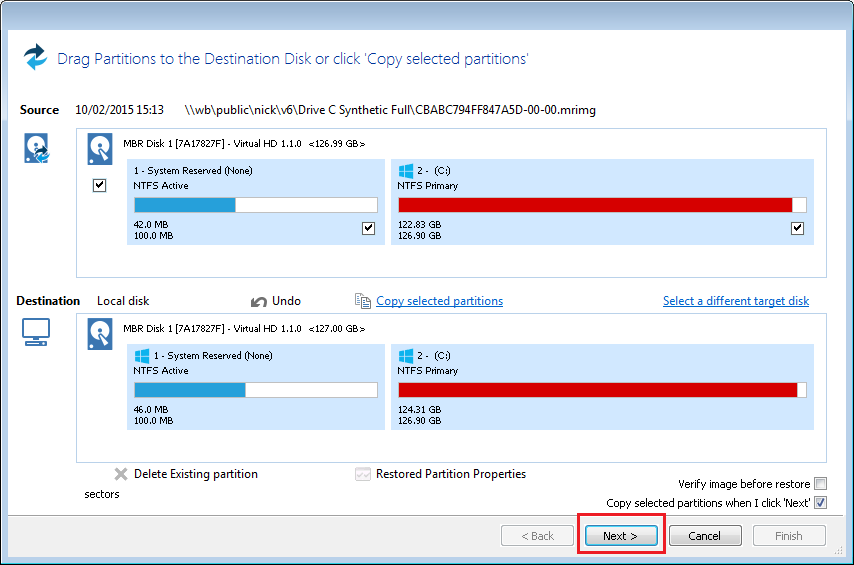Uncheck source System Reserved partition checkbox
The image size is (854, 565).
click(x=369, y=228)
